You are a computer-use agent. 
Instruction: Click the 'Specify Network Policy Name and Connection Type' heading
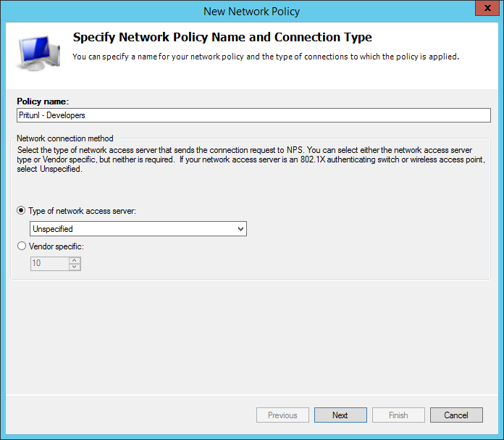[x=222, y=37]
